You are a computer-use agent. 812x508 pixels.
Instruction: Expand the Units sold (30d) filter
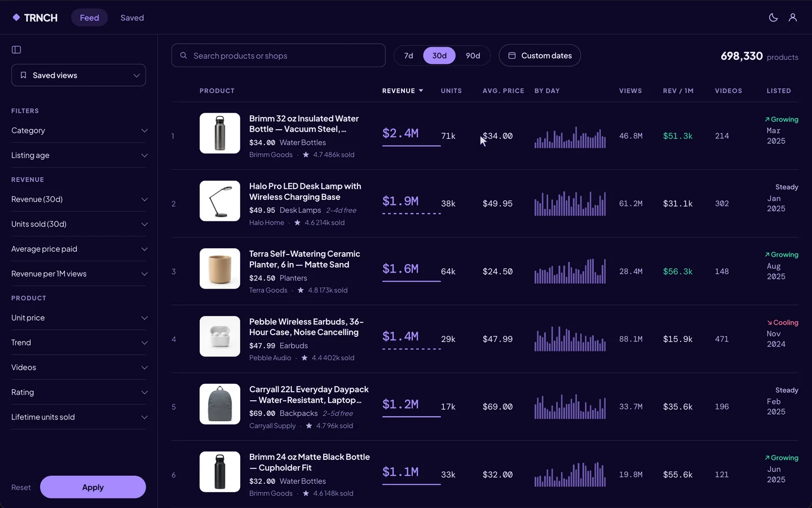coord(78,224)
